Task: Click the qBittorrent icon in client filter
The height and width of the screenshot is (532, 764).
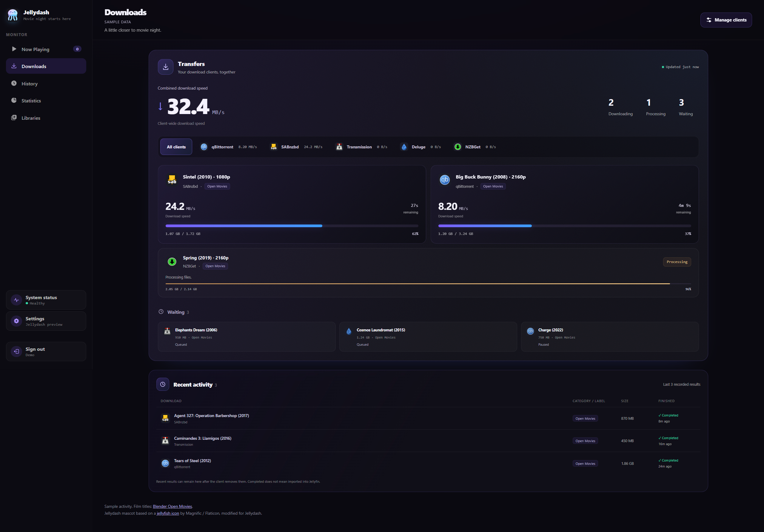Action: (x=204, y=147)
